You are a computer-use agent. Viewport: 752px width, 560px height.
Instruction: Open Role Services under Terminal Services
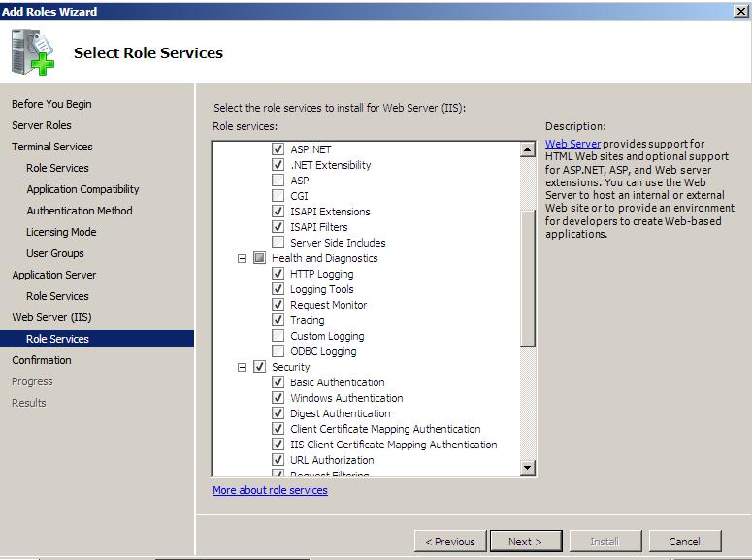point(57,168)
